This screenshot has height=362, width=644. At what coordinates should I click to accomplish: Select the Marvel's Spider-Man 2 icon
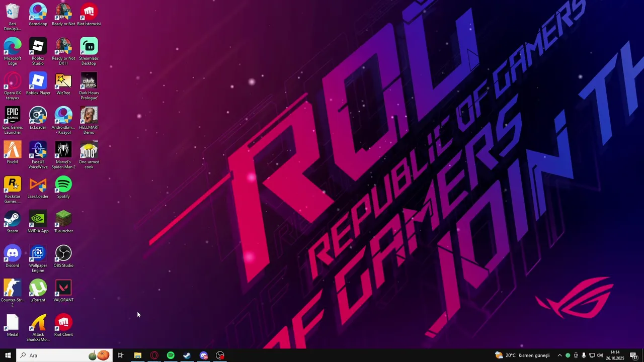tap(63, 155)
